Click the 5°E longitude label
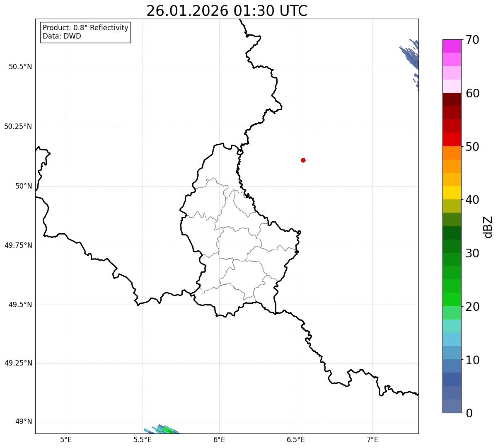The width and height of the screenshot is (498, 448). coord(66,439)
